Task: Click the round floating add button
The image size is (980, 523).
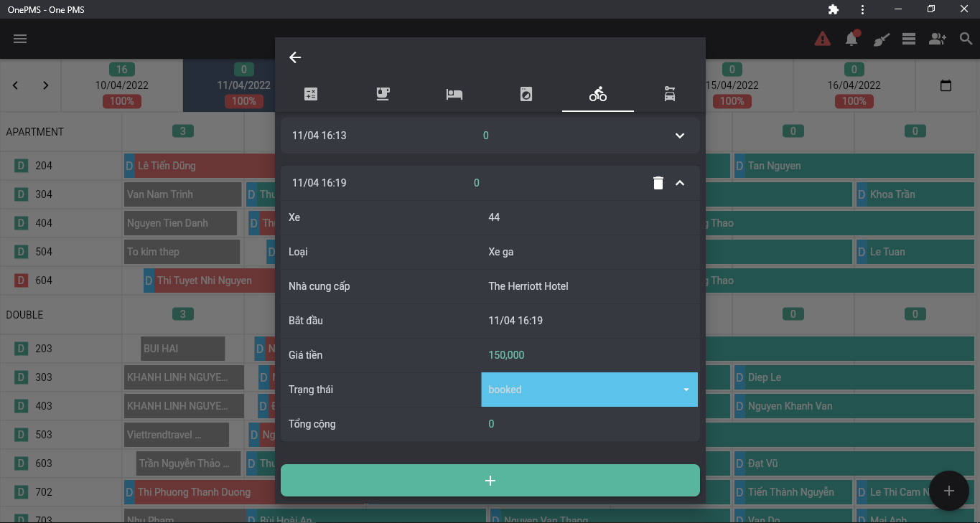Action: click(949, 491)
